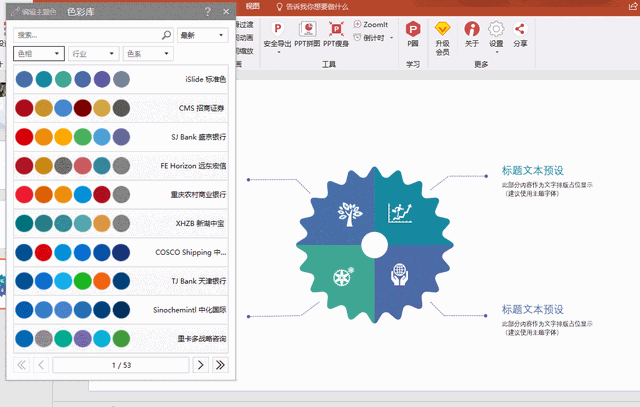Select the tree icon on the gear graphic

(350, 214)
